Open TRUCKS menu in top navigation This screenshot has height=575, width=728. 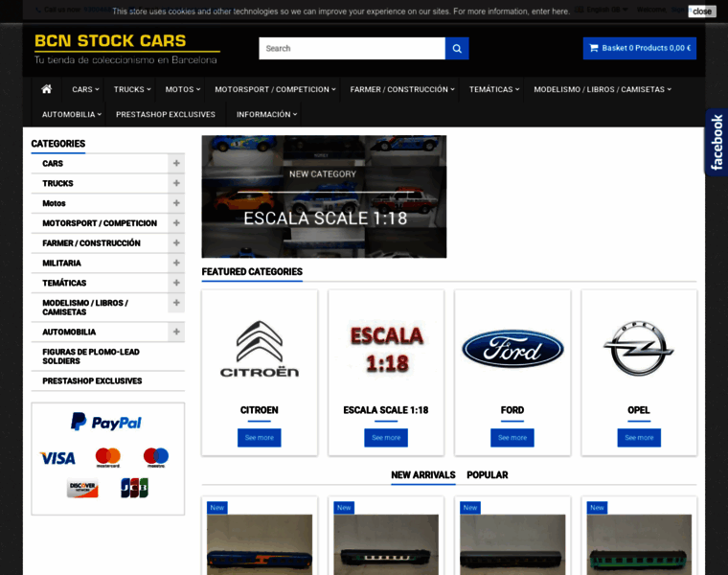tap(132, 89)
